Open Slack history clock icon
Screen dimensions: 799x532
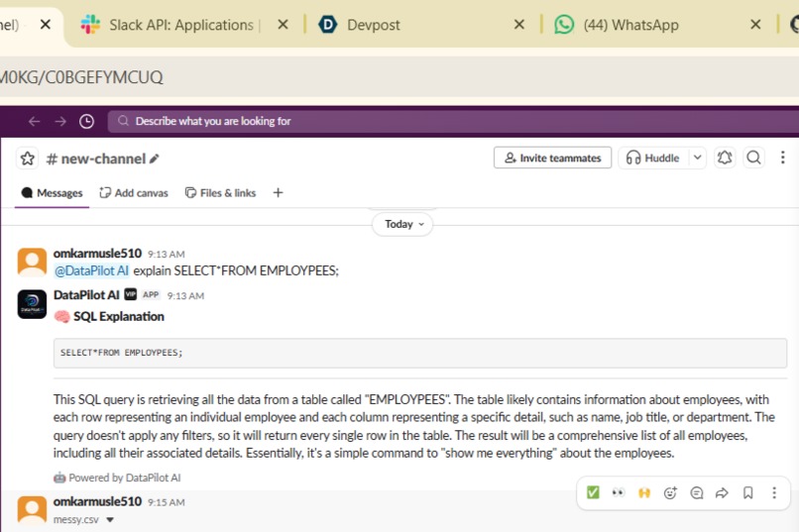[x=86, y=121]
